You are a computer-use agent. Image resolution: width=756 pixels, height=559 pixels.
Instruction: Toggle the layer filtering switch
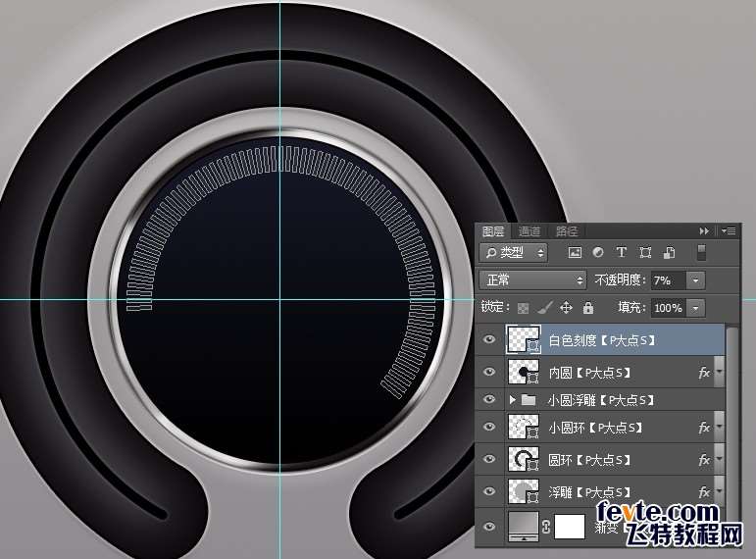(701, 252)
